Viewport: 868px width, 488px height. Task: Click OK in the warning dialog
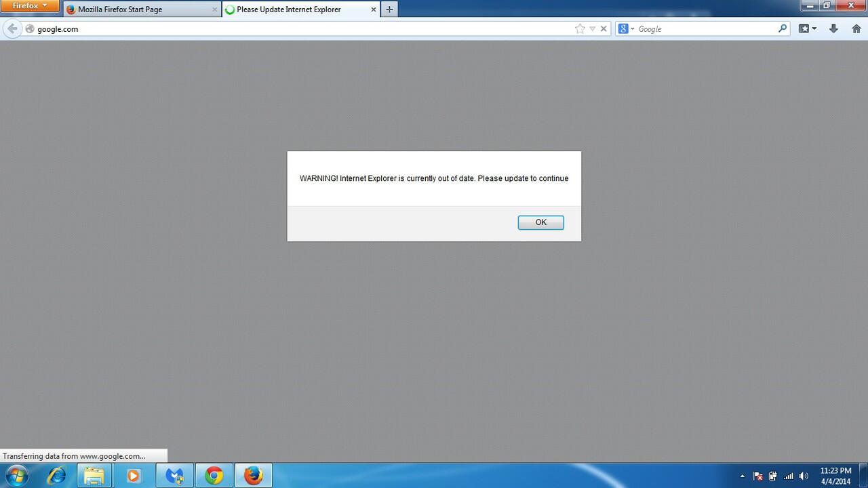[540, 222]
